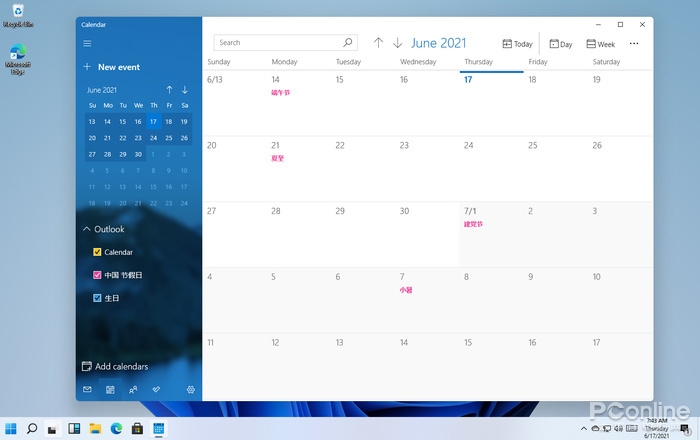The width and height of the screenshot is (700, 440).
Task: Open the 端午节 holiday event on June 14
Action: (280, 92)
